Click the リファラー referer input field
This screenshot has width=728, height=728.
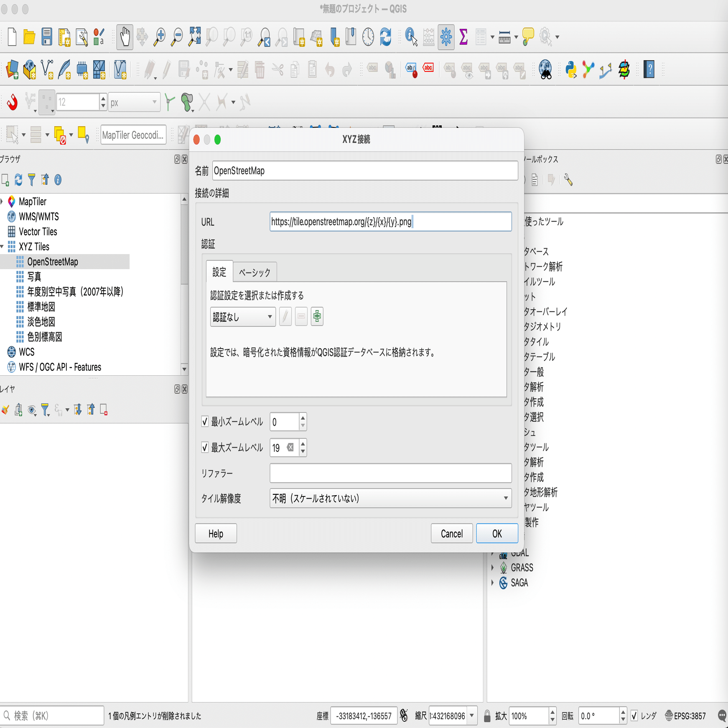391,473
